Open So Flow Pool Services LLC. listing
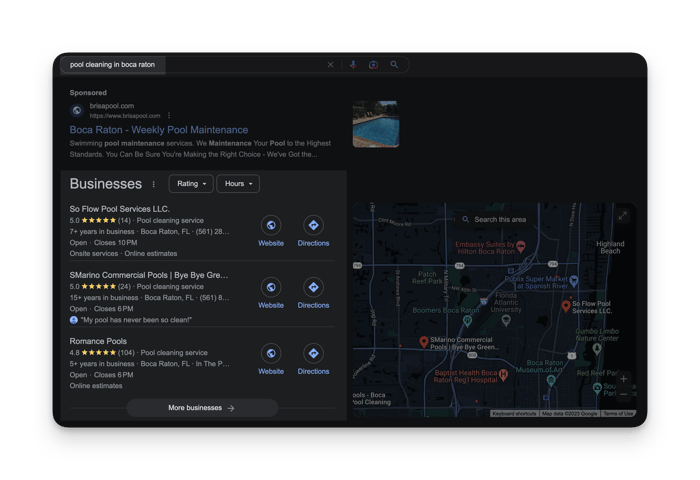 (120, 209)
